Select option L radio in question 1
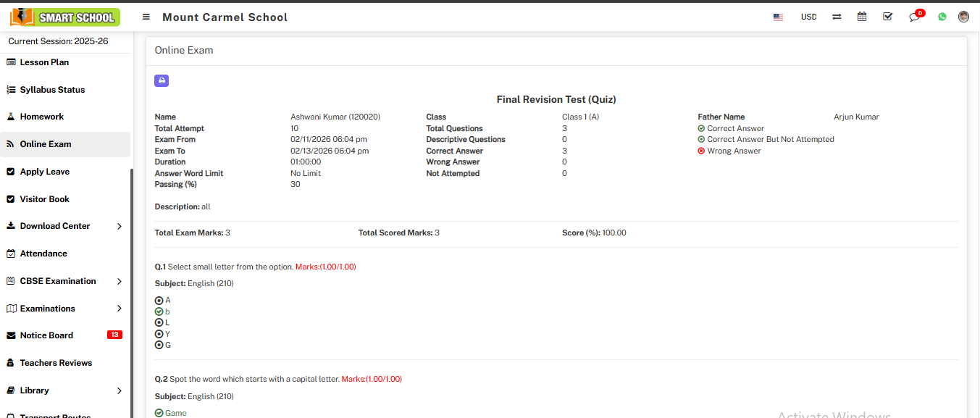980x418 pixels. [x=159, y=323]
